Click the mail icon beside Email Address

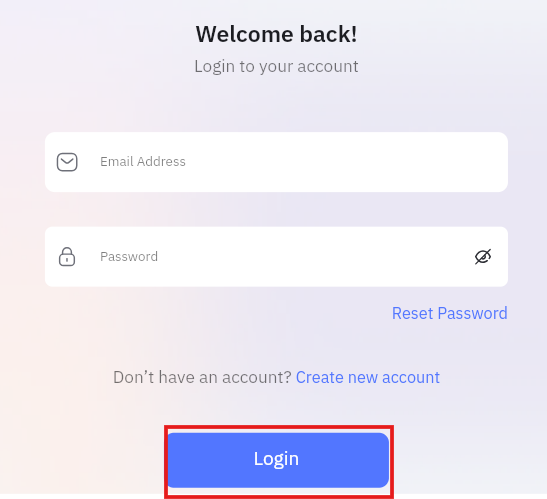(67, 162)
